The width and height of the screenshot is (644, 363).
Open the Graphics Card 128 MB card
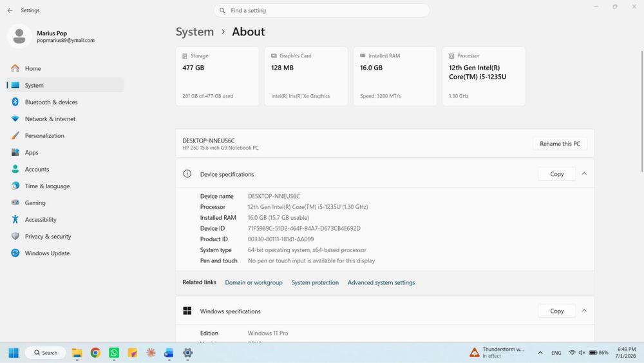pyautogui.click(x=306, y=77)
